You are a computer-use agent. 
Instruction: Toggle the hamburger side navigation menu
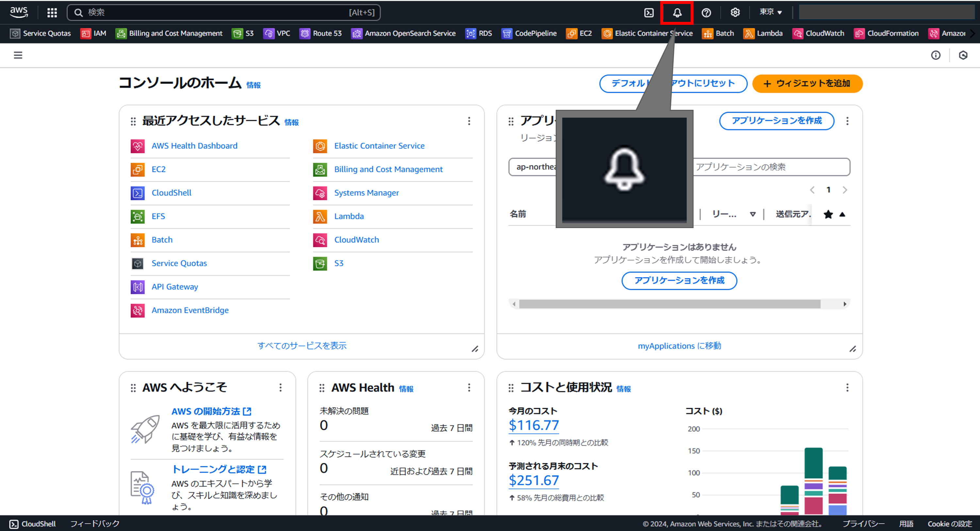click(x=18, y=55)
